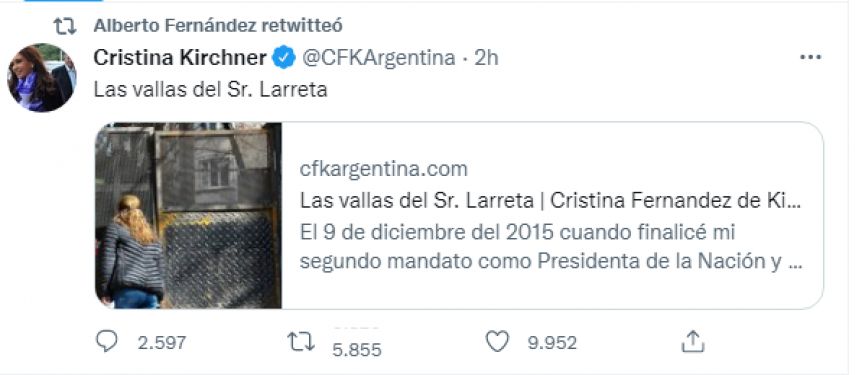Click the 5.855 retweets count
The image size is (862, 375).
point(357,350)
